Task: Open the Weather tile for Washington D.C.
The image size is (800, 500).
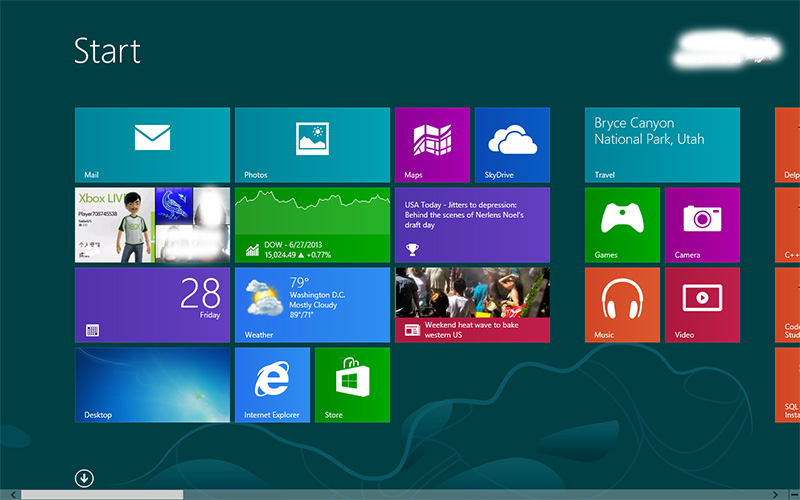Action: pos(312,305)
